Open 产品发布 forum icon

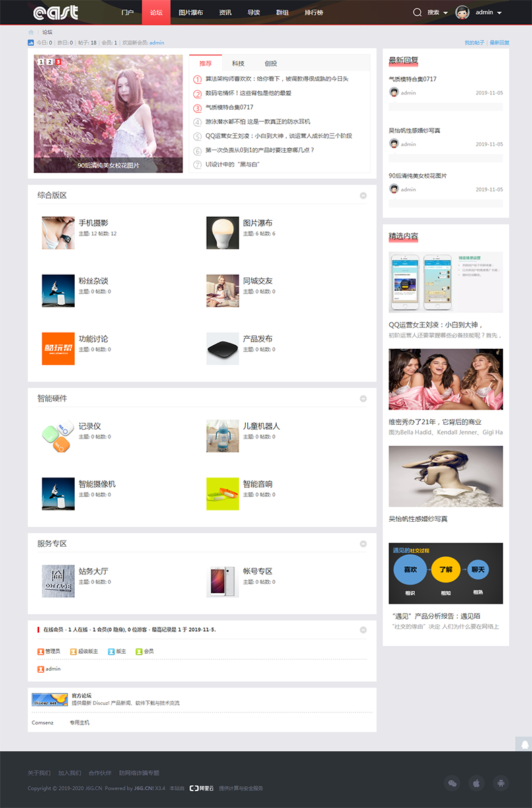[223, 349]
